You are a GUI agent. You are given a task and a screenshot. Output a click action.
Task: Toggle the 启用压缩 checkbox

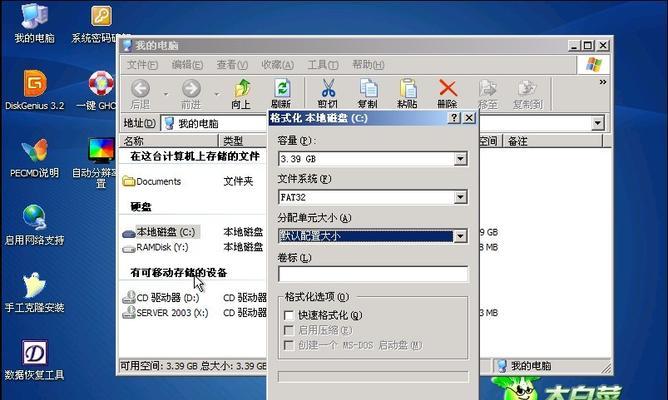coord(288,330)
